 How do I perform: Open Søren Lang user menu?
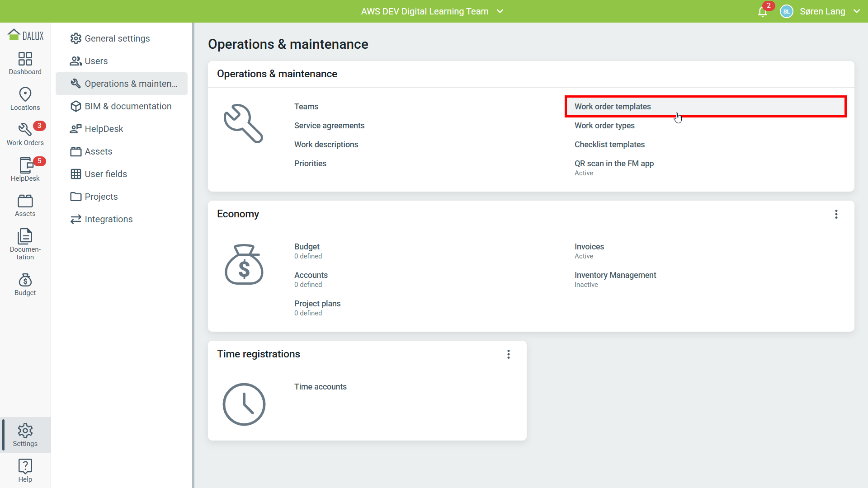[821, 11]
